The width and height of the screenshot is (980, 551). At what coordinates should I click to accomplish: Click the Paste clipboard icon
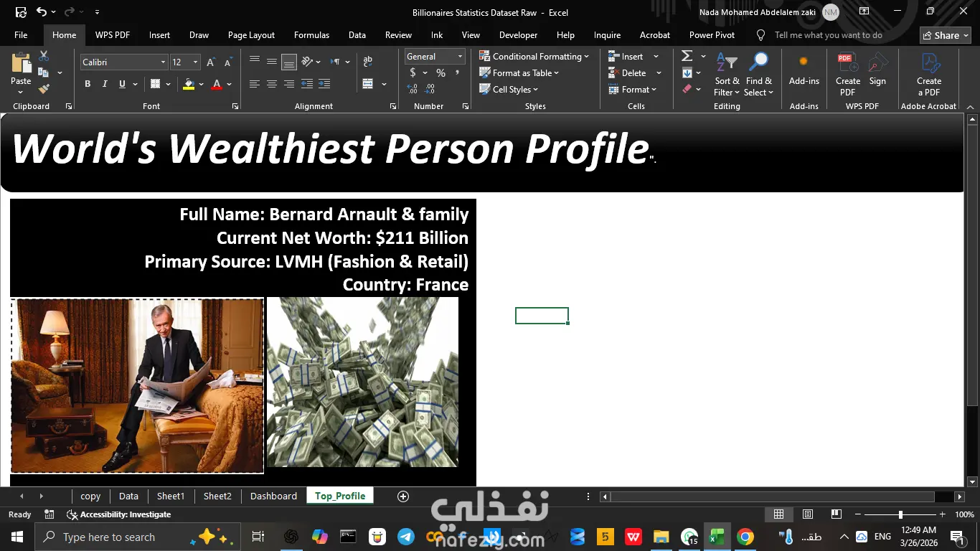[21, 64]
